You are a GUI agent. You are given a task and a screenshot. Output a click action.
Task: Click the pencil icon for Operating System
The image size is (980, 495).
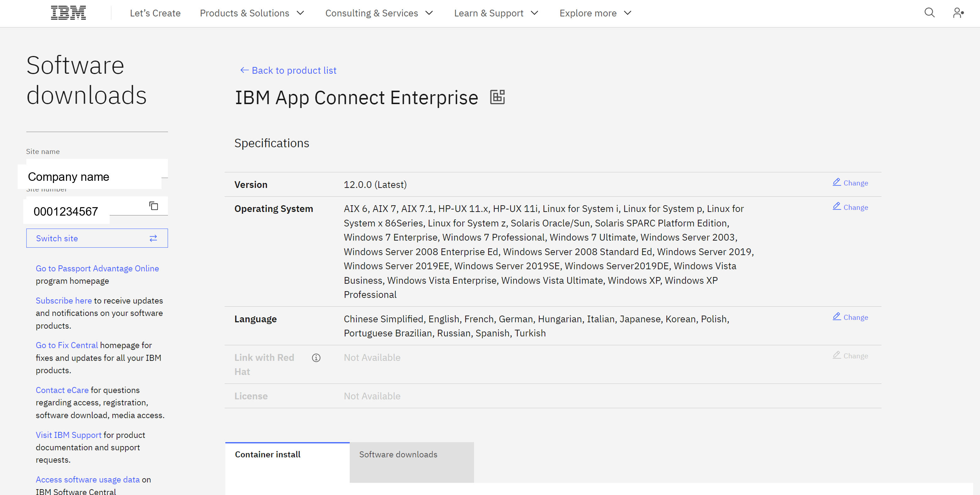pyautogui.click(x=837, y=207)
